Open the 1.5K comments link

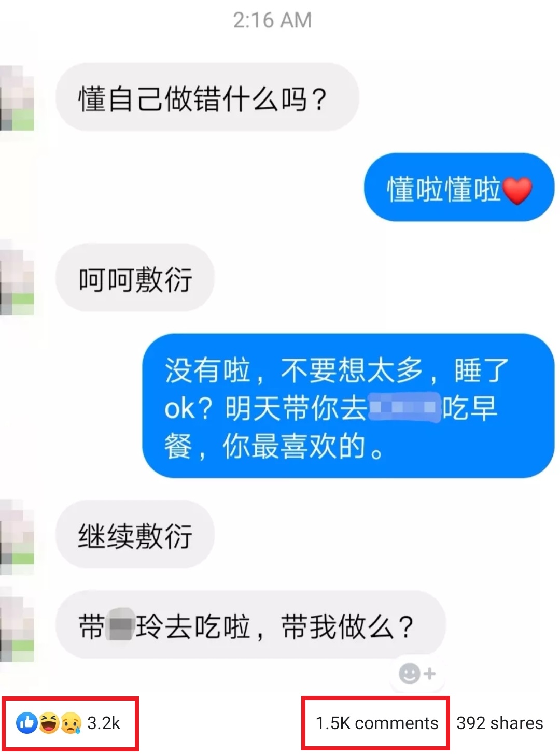pyautogui.click(x=377, y=723)
